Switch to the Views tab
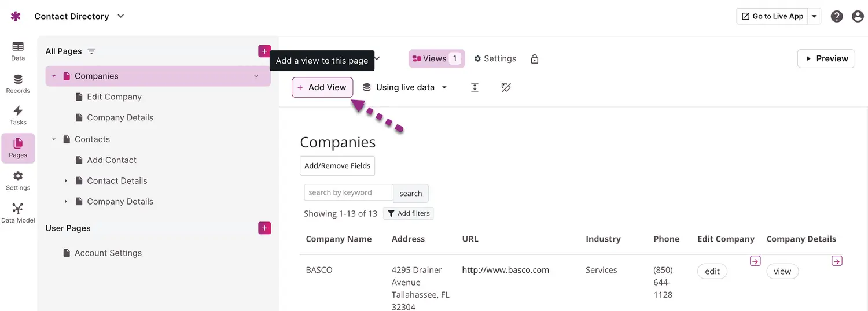Screen dimensions: 868x311 coord(436,58)
